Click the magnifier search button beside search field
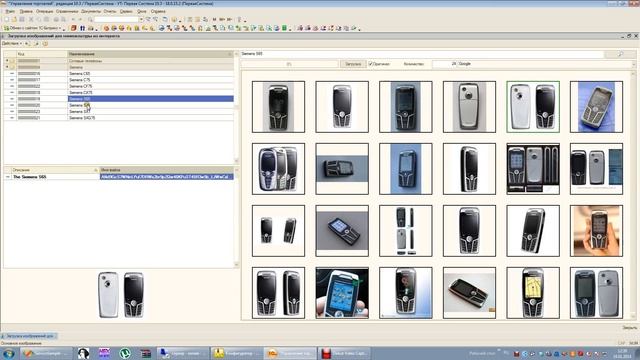This screenshot has height=360, width=640. click(x=620, y=54)
